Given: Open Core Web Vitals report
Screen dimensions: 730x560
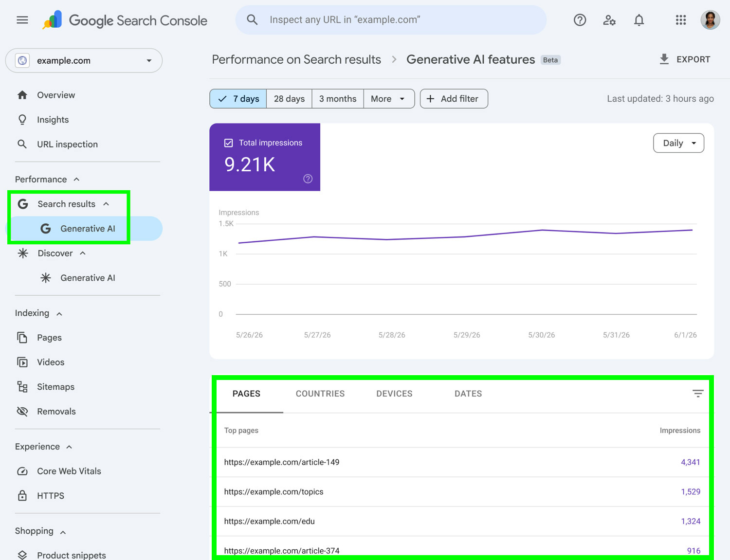Looking at the screenshot, I should coord(69,471).
